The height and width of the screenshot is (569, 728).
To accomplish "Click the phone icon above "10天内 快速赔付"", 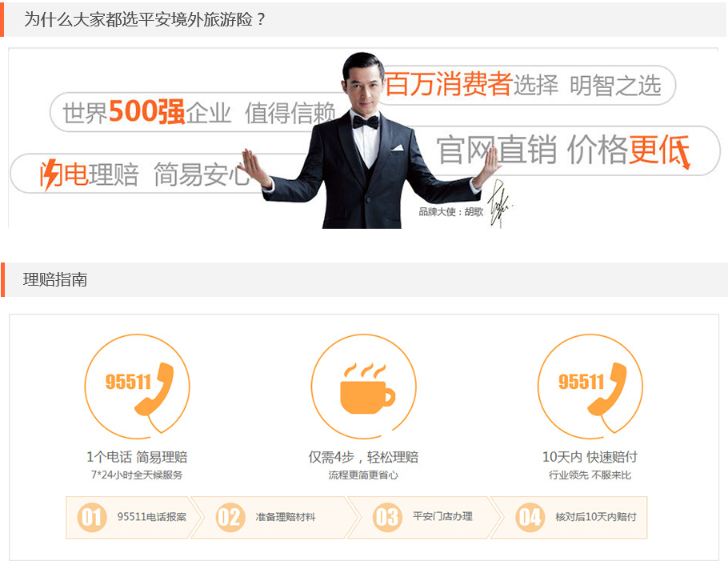I will [x=590, y=387].
